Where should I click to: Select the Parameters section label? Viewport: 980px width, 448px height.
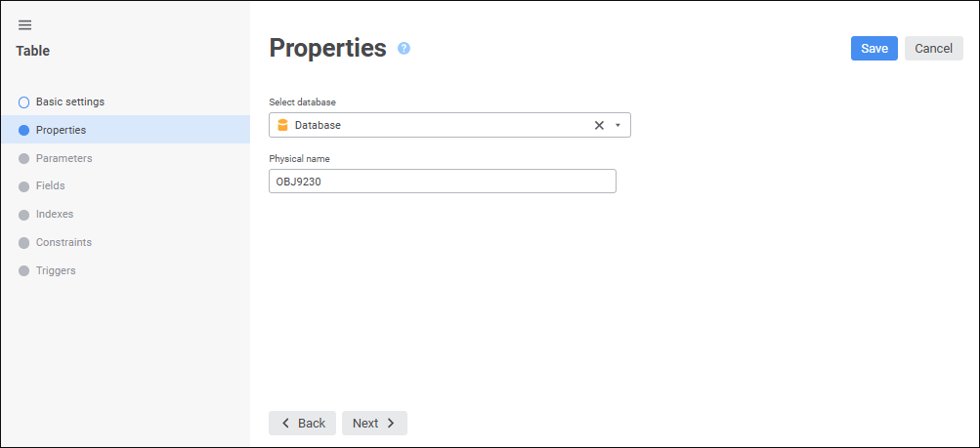tap(64, 158)
